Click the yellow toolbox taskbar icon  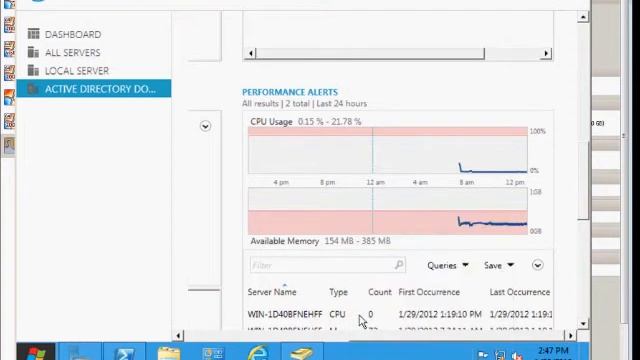pyautogui.click(x=301, y=352)
